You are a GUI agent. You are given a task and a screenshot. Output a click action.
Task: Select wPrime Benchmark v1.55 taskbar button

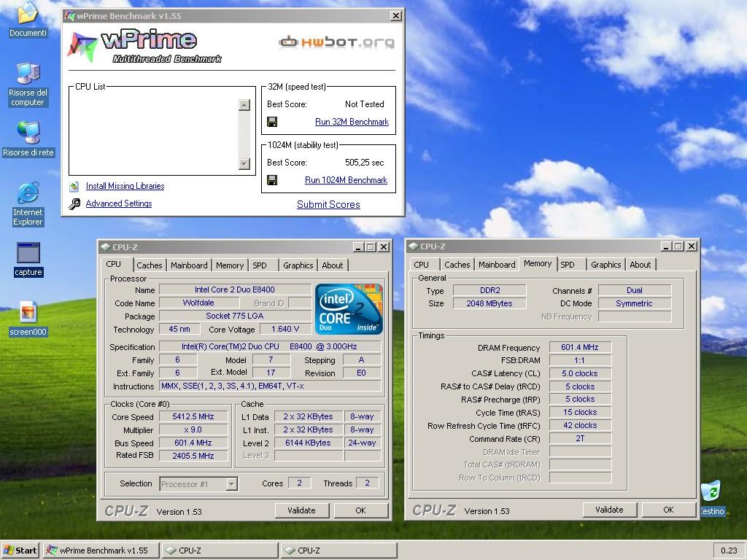tap(101, 551)
